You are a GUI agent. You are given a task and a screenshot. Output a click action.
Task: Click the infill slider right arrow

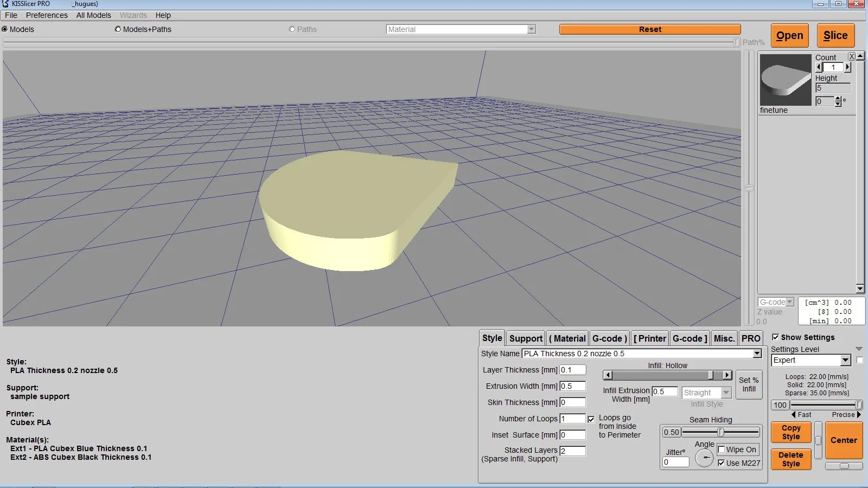[727, 375]
